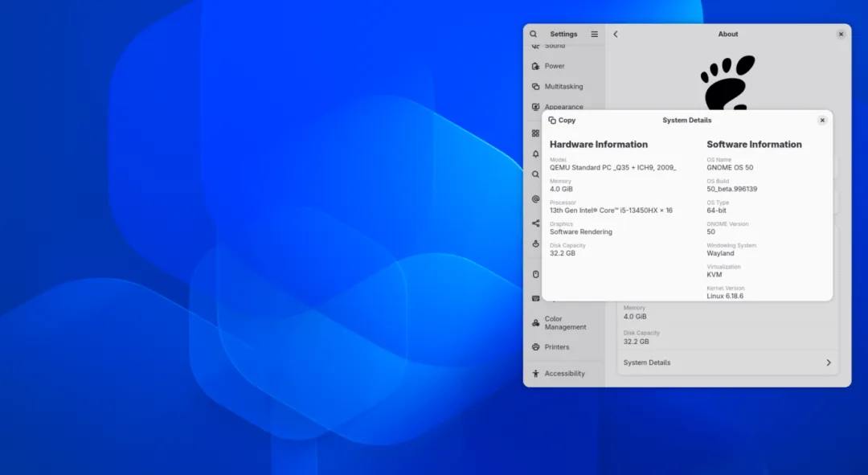Open the Accessibility settings panel

(x=564, y=374)
